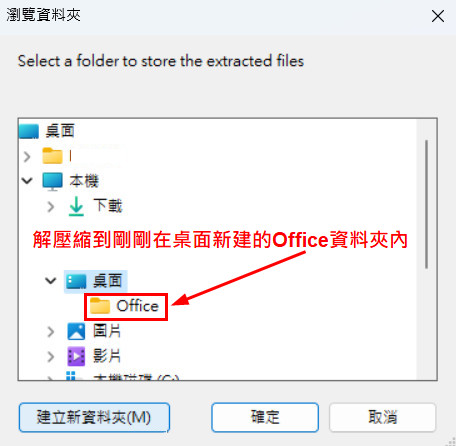
Task: Expand the unnamed user folder node
Action: point(27,156)
